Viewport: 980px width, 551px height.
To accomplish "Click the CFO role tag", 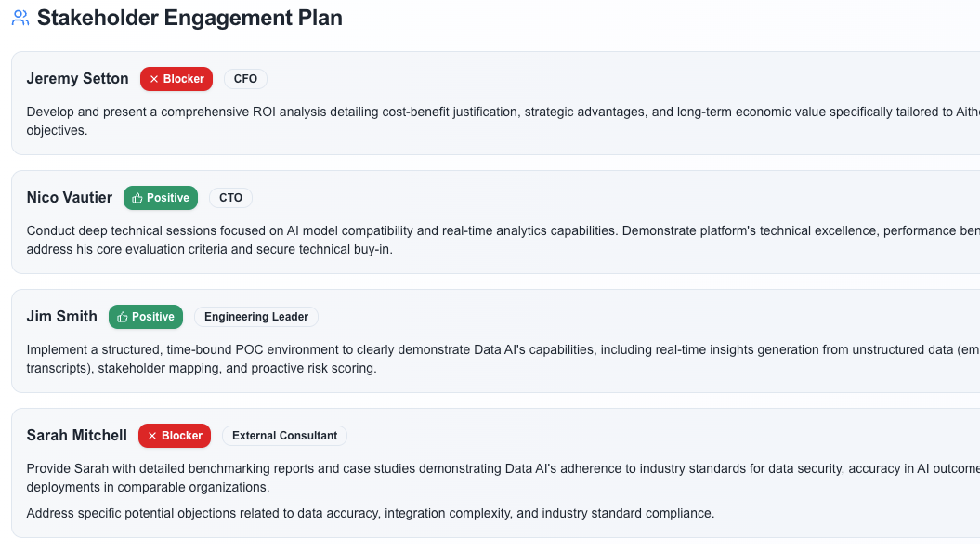I will tap(245, 79).
